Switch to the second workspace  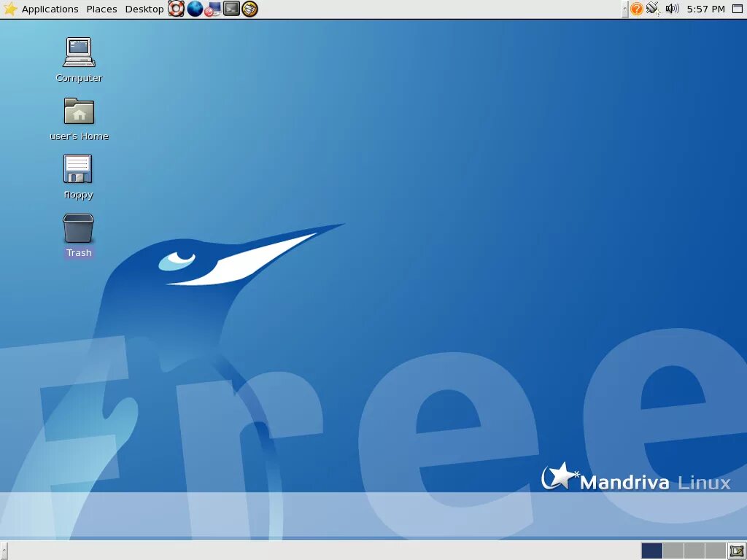pos(673,551)
